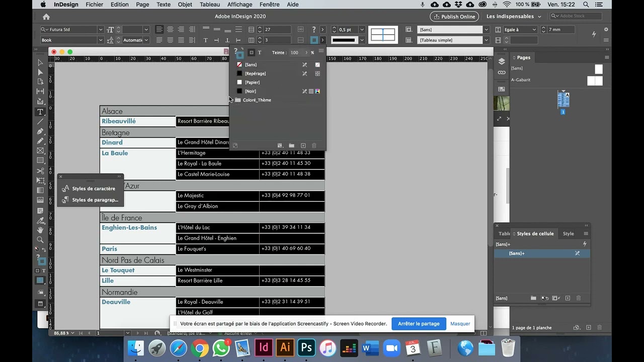
Task: Select the Free Transform tool
Action: (x=40, y=180)
